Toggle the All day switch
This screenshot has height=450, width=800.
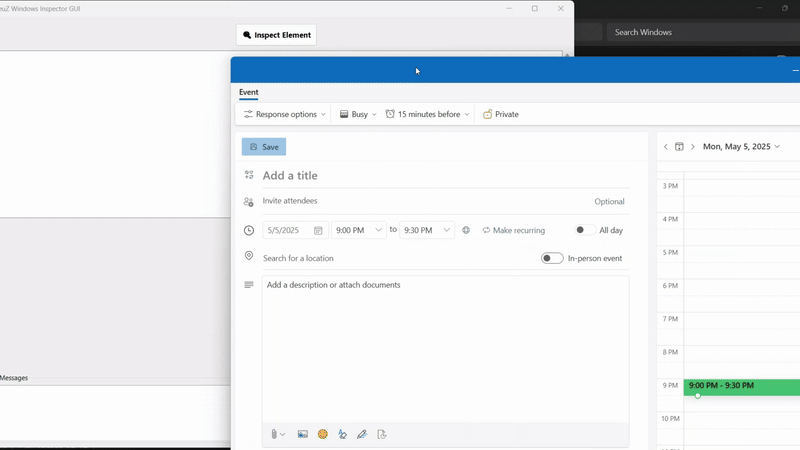point(584,230)
